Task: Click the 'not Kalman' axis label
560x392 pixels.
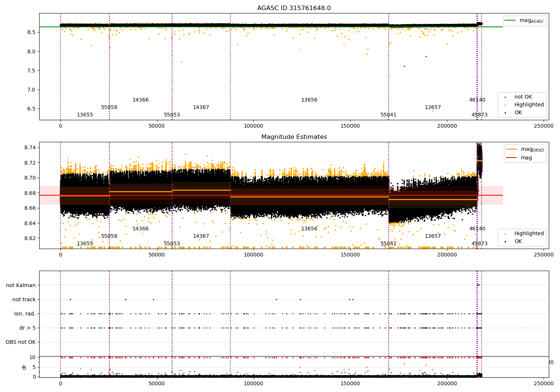Action: click(21, 286)
